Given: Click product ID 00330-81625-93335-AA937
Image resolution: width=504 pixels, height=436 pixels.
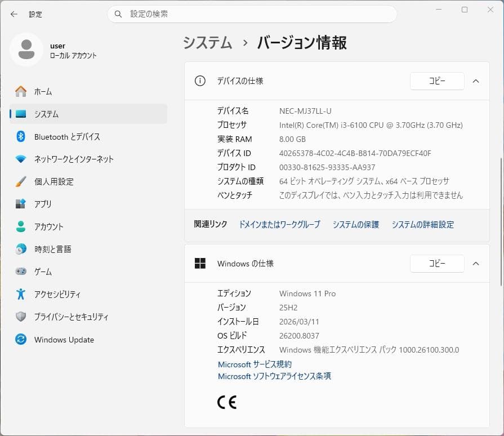Looking at the screenshot, I should 327,167.
